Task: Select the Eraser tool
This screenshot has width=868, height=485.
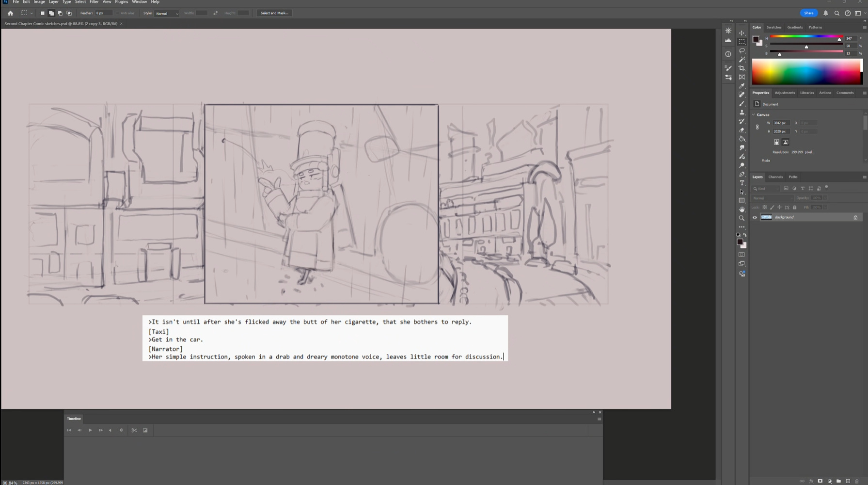Action: coord(742,130)
